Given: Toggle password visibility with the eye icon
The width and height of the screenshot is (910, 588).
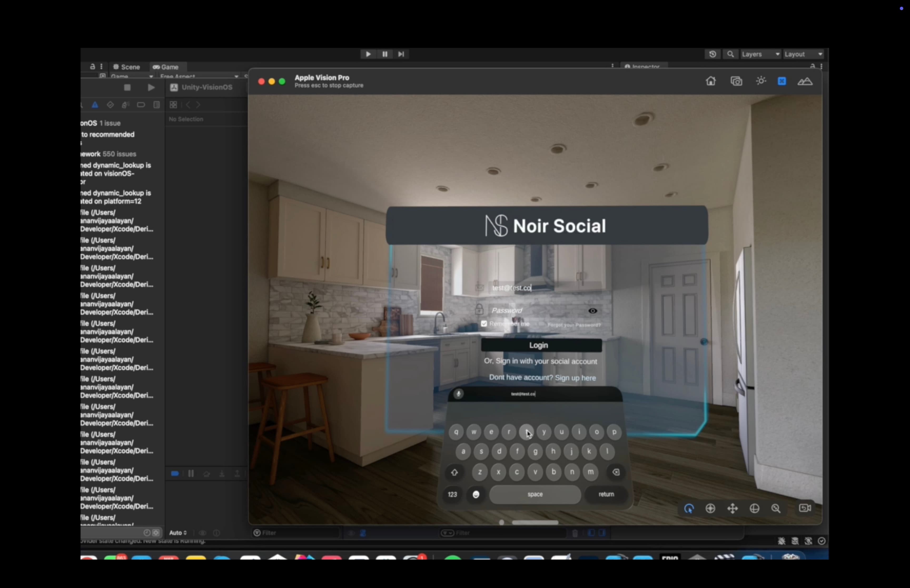Looking at the screenshot, I should click(592, 311).
